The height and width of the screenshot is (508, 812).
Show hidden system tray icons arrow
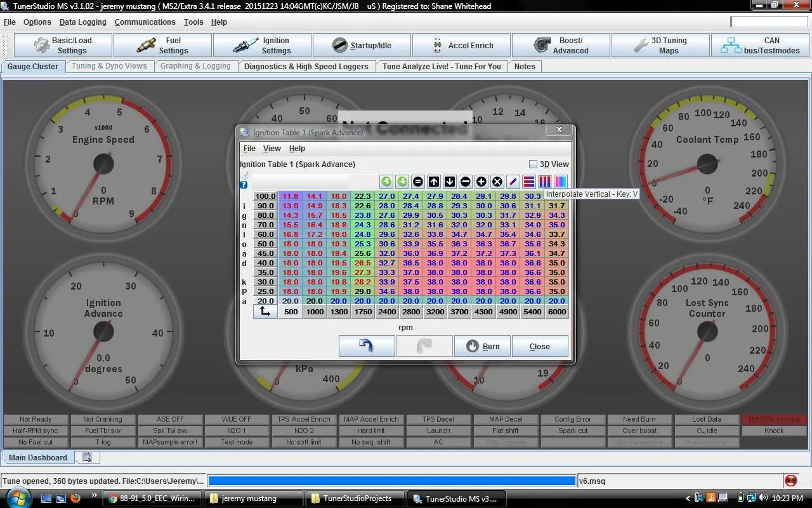pos(688,498)
